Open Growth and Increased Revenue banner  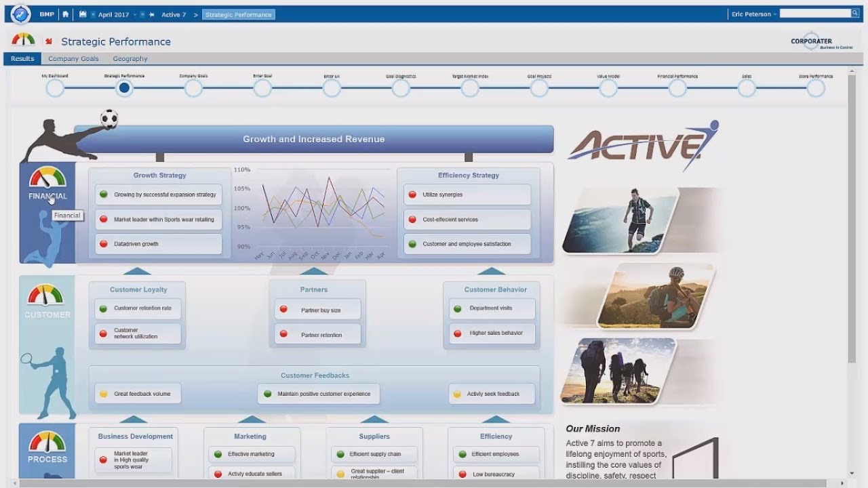tap(314, 139)
